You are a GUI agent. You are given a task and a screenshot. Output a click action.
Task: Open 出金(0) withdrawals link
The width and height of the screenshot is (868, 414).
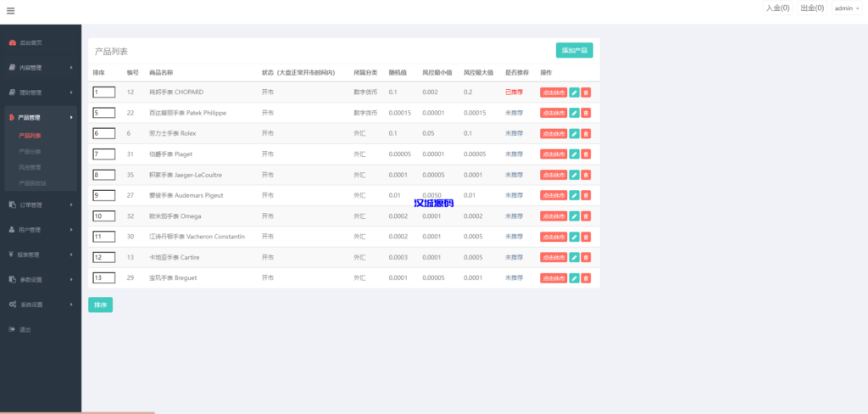[x=813, y=8]
